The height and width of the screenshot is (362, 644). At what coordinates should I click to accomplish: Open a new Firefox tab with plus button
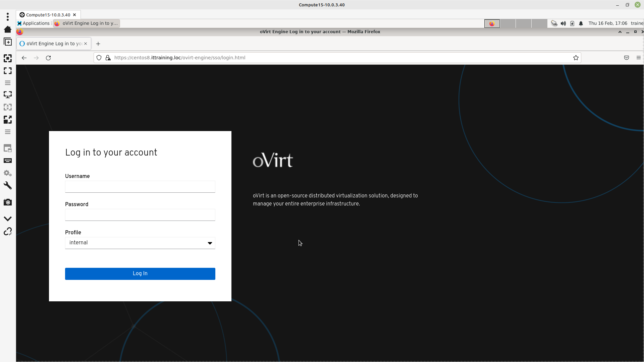[x=98, y=44]
